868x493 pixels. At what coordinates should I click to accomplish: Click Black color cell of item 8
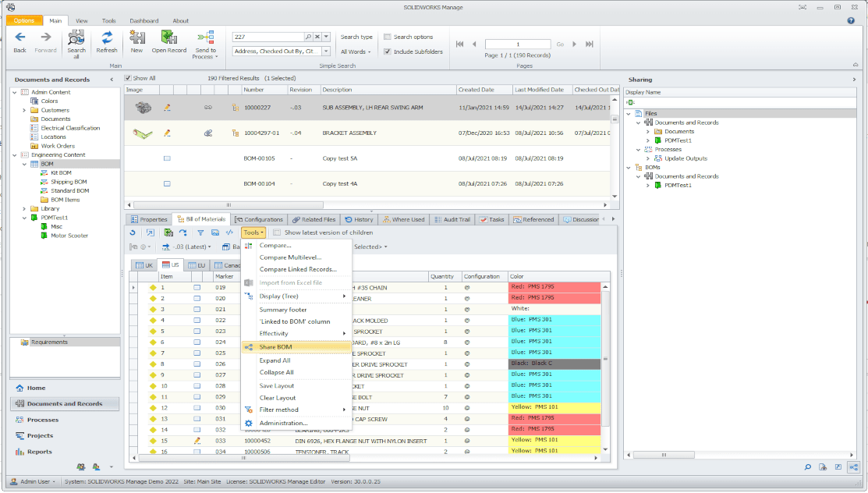[x=554, y=364]
